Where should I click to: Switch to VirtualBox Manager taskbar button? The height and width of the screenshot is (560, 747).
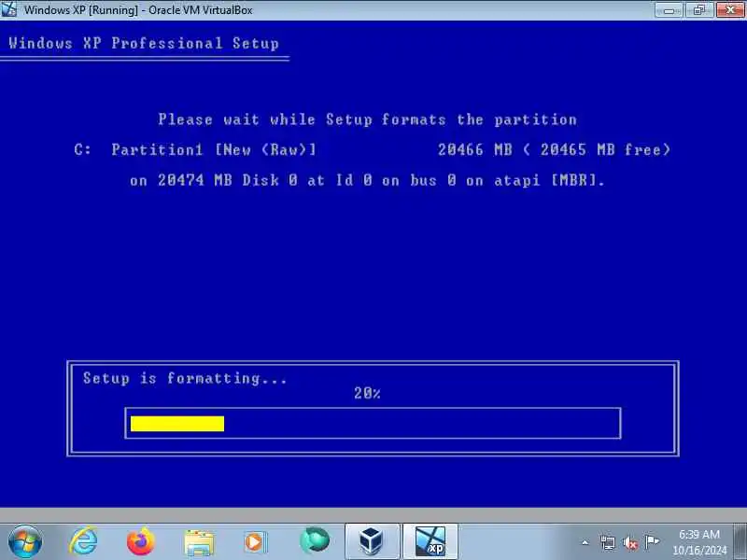coord(372,541)
